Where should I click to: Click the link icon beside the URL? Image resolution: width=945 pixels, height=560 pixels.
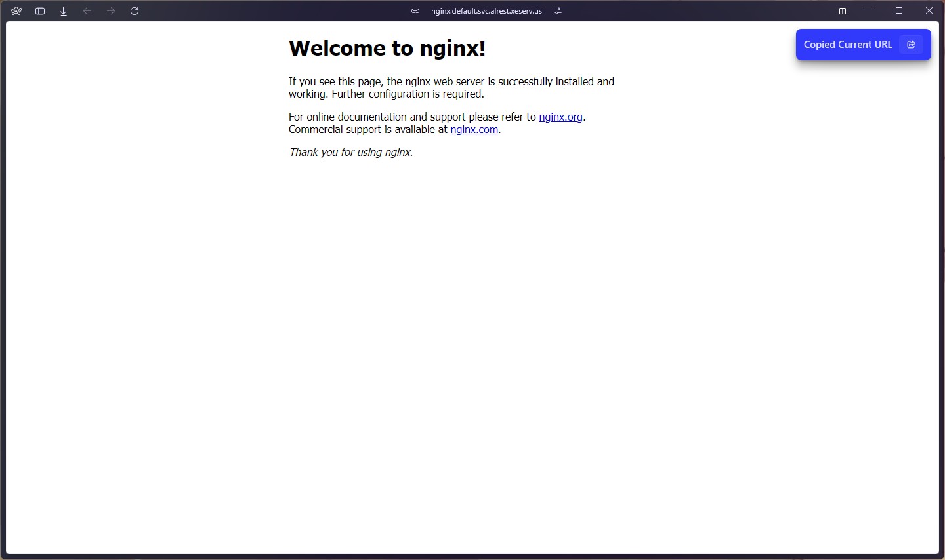click(415, 11)
